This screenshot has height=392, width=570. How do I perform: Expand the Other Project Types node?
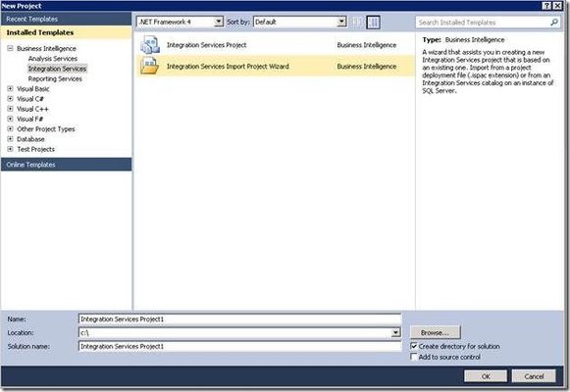point(10,128)
